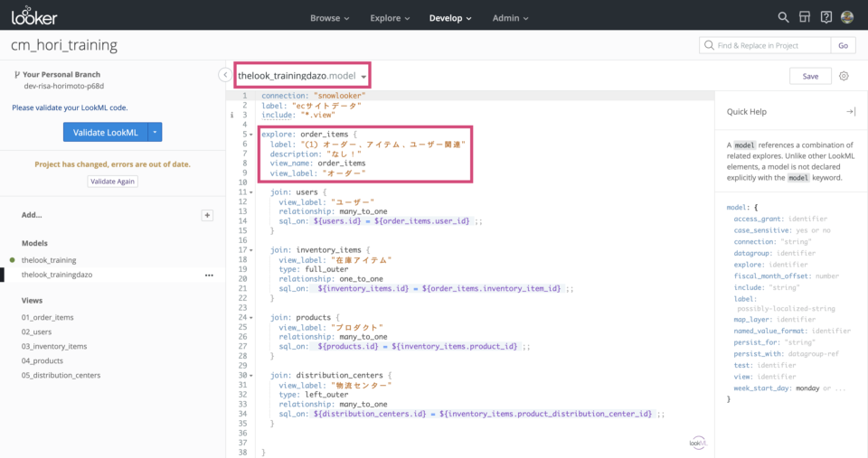The width and height of the screenshot is (868, 458).
Task: Click connection: "snowlooker" code line
Action: (314, 96)
